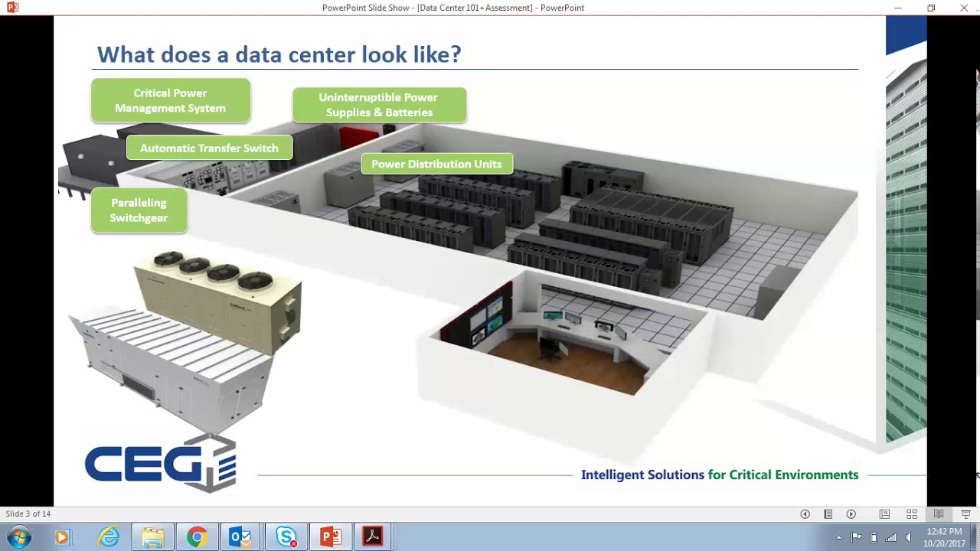Click the slide title text
The width and height of the screenshot is (980, 551).
(279, 54)
